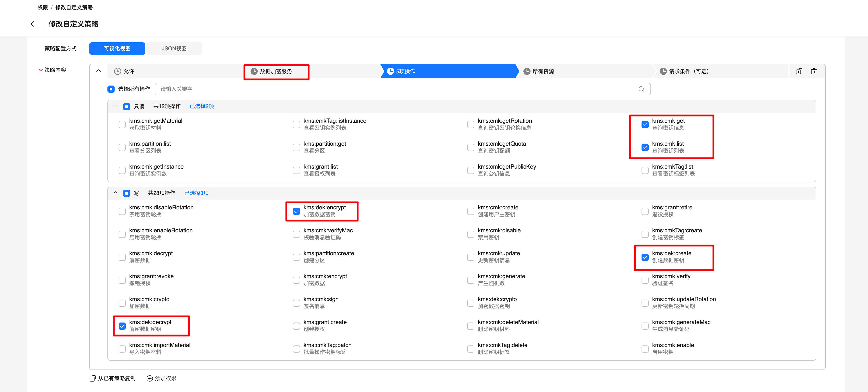This screenshot has width=868, height=392.
Task: Enable kms:cmk:enable checkbox
Action: point(645,349)
